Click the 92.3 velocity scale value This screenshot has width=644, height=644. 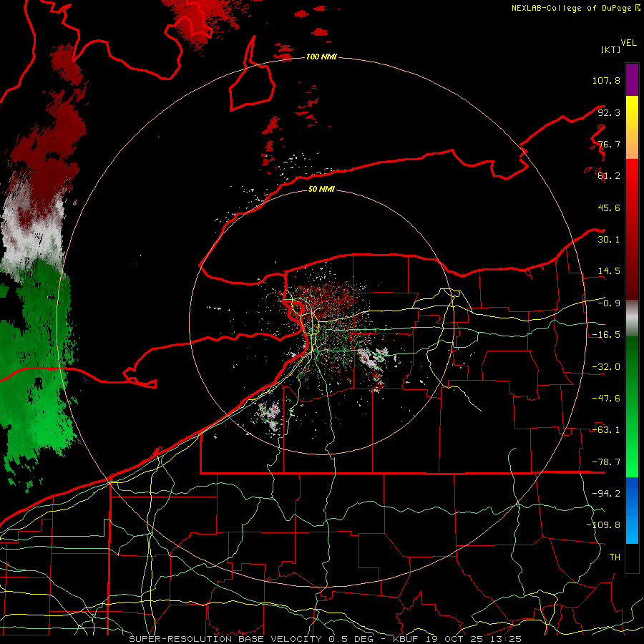click(x=609, y=112)
